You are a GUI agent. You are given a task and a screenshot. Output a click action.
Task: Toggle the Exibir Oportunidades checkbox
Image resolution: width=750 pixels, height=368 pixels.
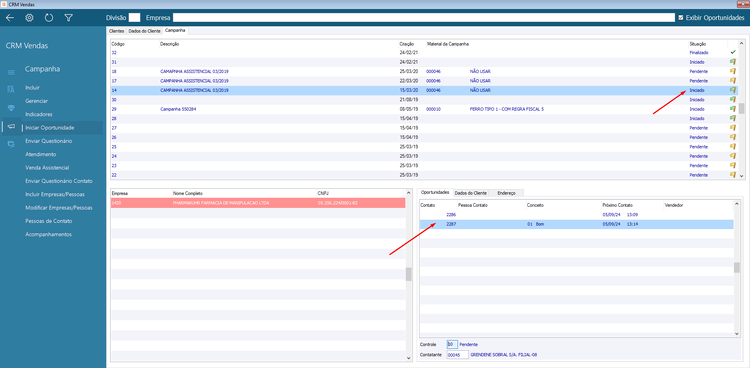click(681, 18)
